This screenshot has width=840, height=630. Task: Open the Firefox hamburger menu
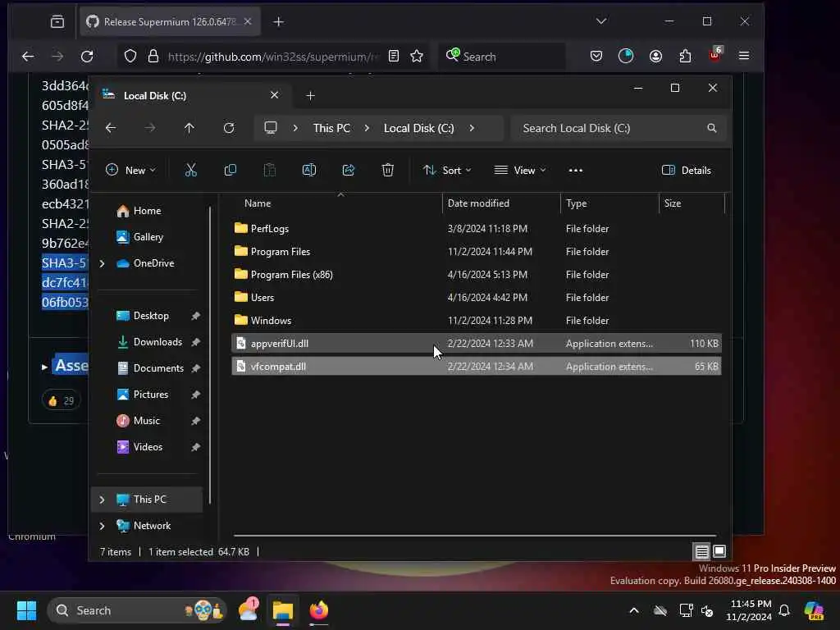(x=744, y=57)
